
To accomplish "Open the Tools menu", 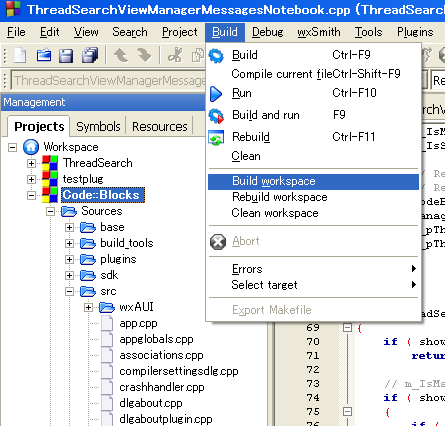I will click(x=368, y=32).
